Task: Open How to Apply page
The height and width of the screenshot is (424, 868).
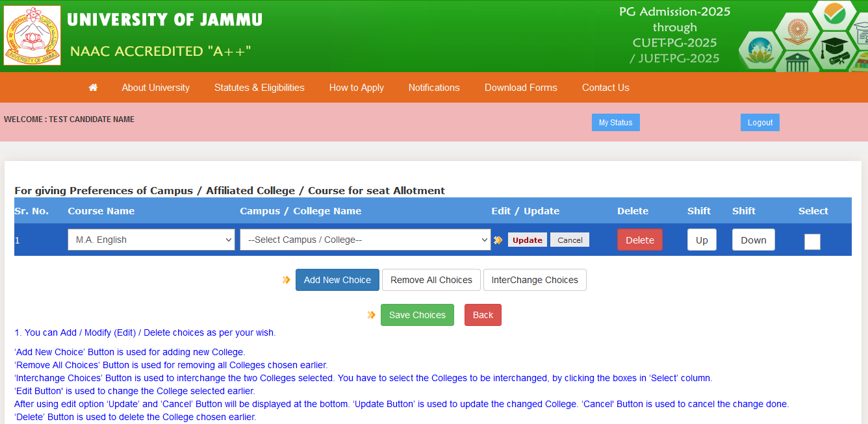Action: (357, 88)
